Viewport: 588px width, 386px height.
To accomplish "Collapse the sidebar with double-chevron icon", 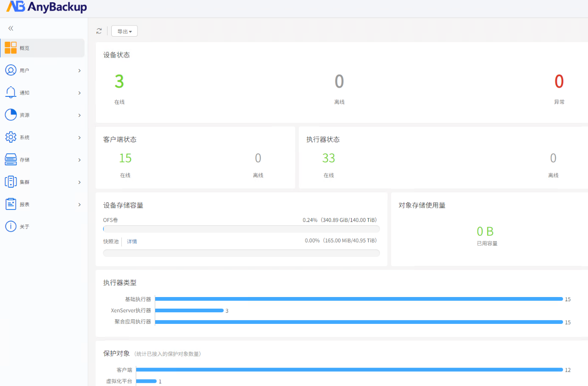I will coord(11,28).
